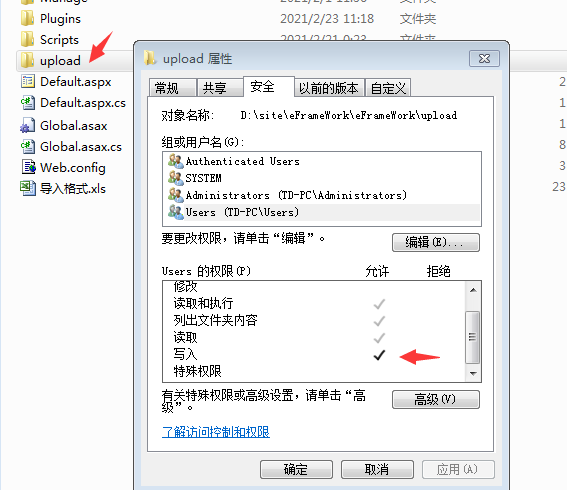Open the 以前的版本 tab
The width and height of the screenshot is (567, 490).
[330, 88]
